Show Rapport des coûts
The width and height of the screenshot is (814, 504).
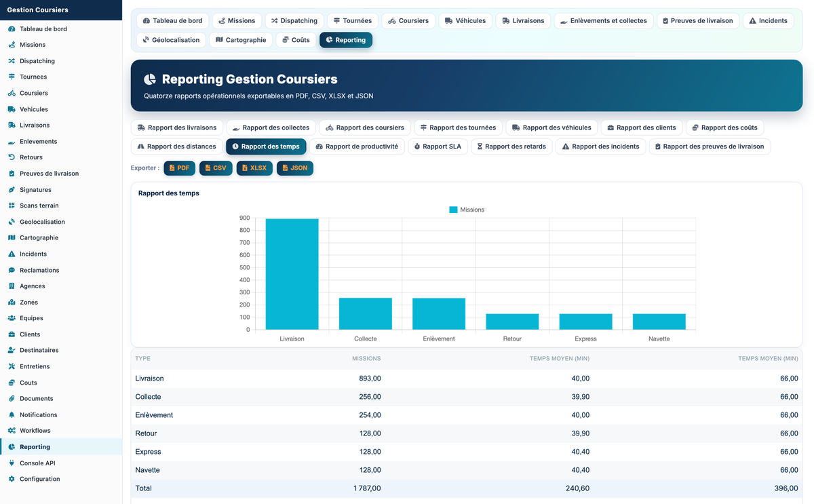pyautogui.click(x=725, y=128)
